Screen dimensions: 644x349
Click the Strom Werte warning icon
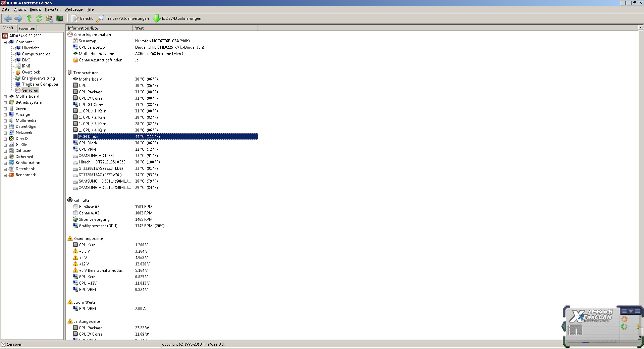click(x=70, y=302)
